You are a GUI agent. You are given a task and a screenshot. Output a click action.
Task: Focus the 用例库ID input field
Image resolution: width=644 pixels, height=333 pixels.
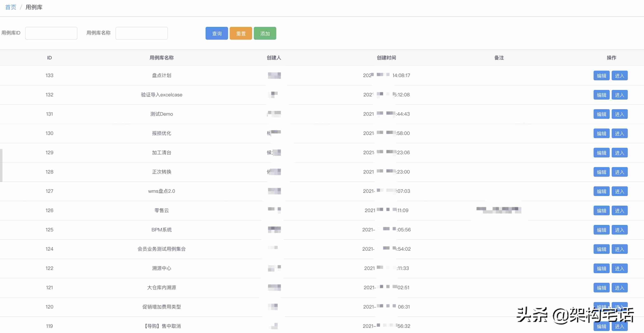pos(51,33)
